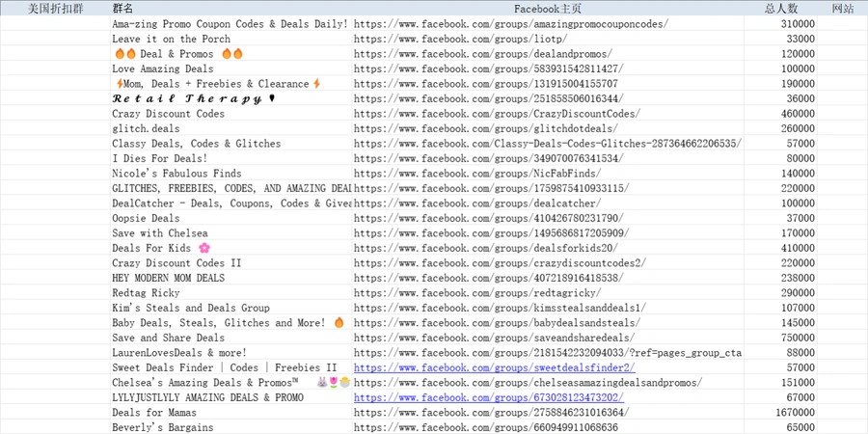
Task: Click the member count 33000
Action: 780,39
